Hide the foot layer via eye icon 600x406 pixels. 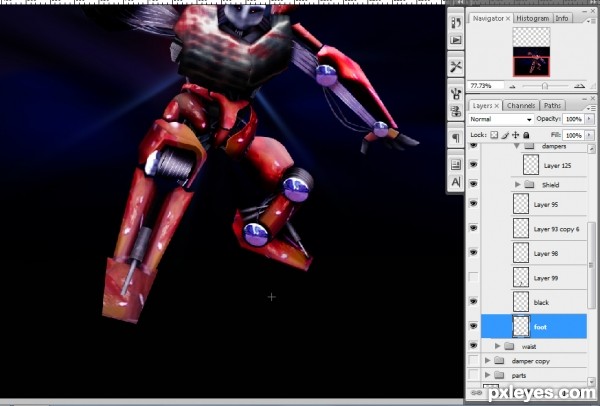(474, 326)
